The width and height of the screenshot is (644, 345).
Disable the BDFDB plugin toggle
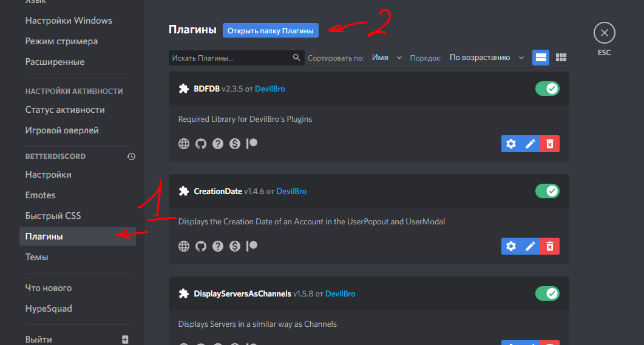coord(547,89)
